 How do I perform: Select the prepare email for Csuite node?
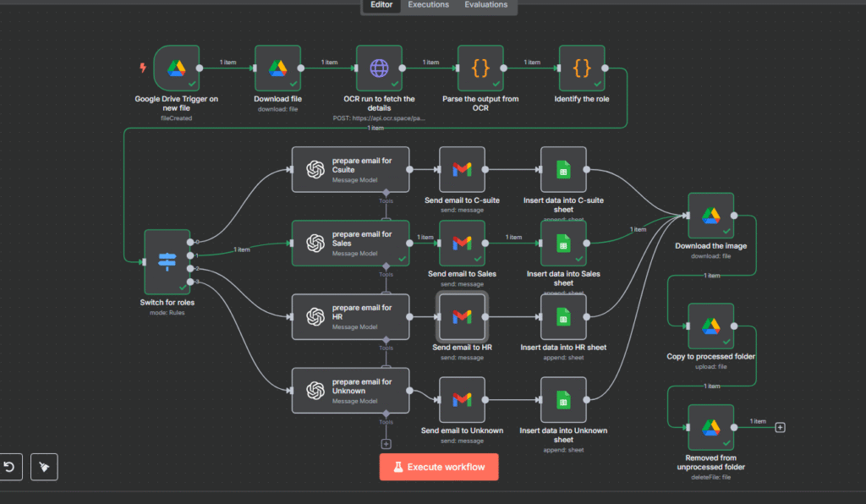pyautogui.click(x=350, y=169)
